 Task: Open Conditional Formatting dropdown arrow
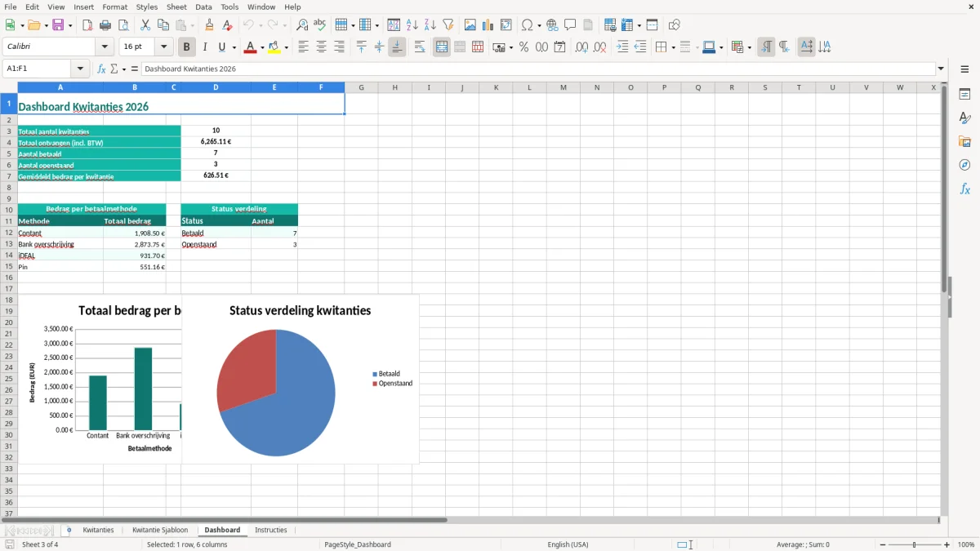pyautogui.click(x=749, y=47)
